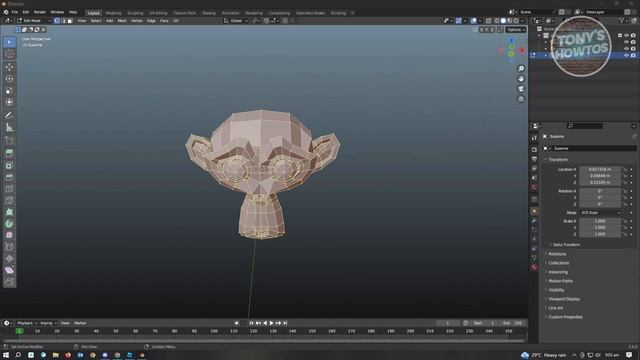Click the play animation button

pos(271,323)
